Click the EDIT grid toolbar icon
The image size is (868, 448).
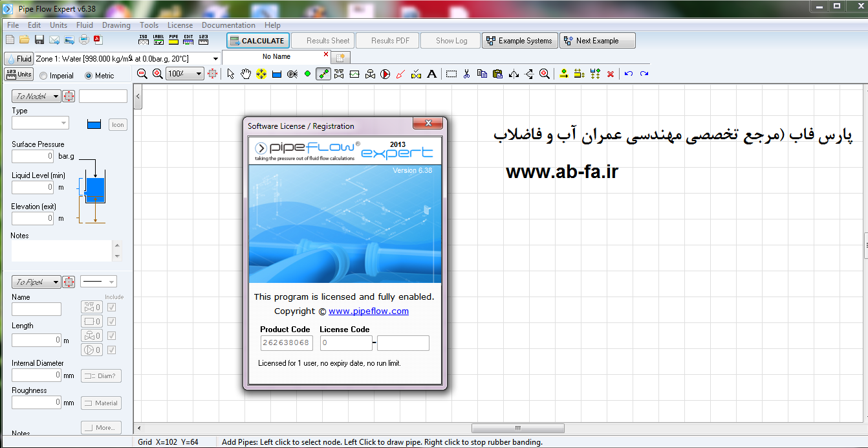[188, 39]
